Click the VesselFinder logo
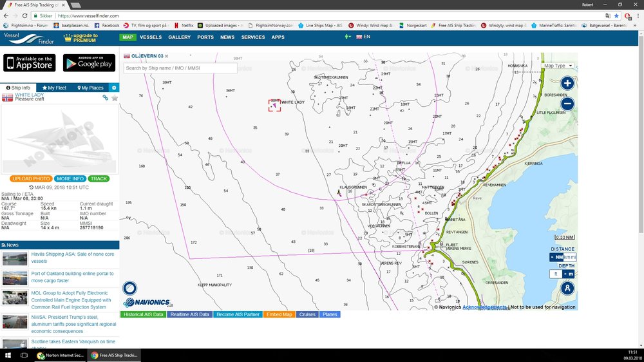The width and height of the screenshot is (644, 362). (x=29, y=38)
